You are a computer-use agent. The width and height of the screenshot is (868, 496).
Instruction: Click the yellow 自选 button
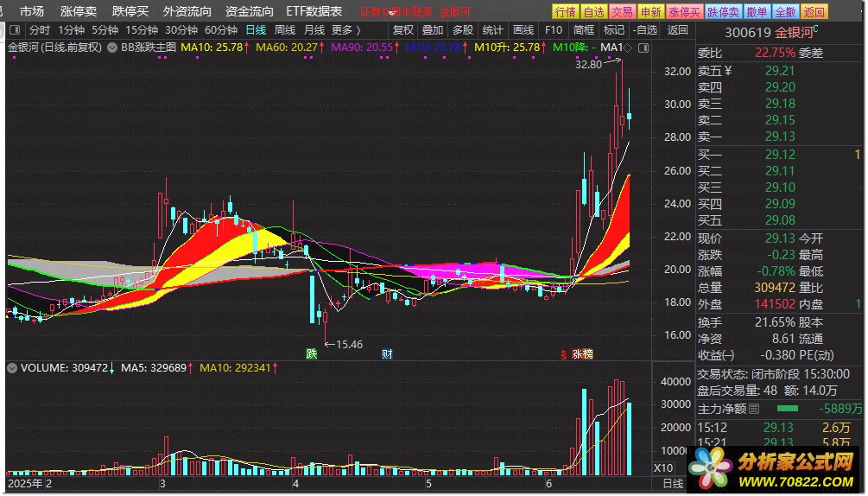(x=594, y=11)
